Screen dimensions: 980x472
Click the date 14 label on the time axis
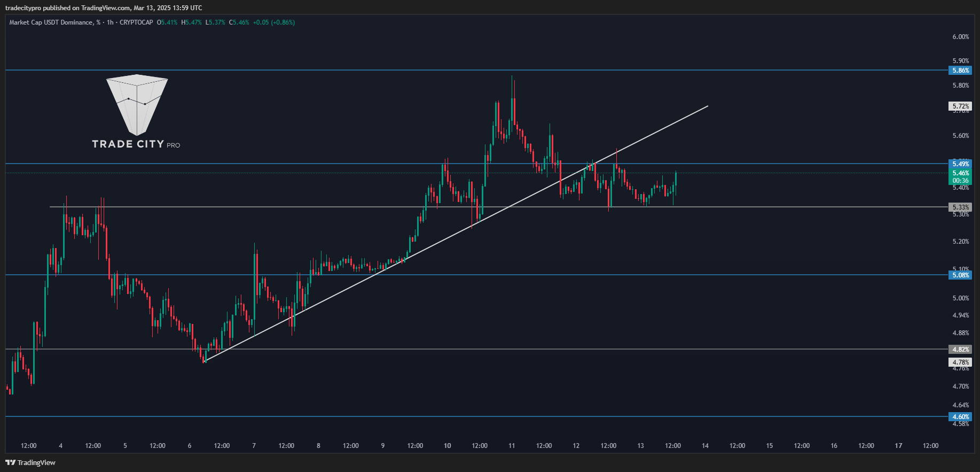tap(705, 446)
